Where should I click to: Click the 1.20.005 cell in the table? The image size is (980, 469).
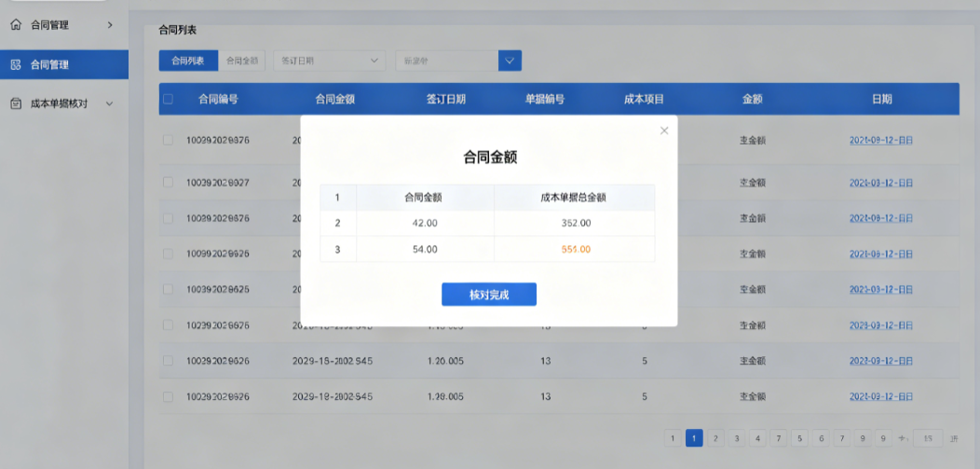pyautogui.click(x=445, y=361)
